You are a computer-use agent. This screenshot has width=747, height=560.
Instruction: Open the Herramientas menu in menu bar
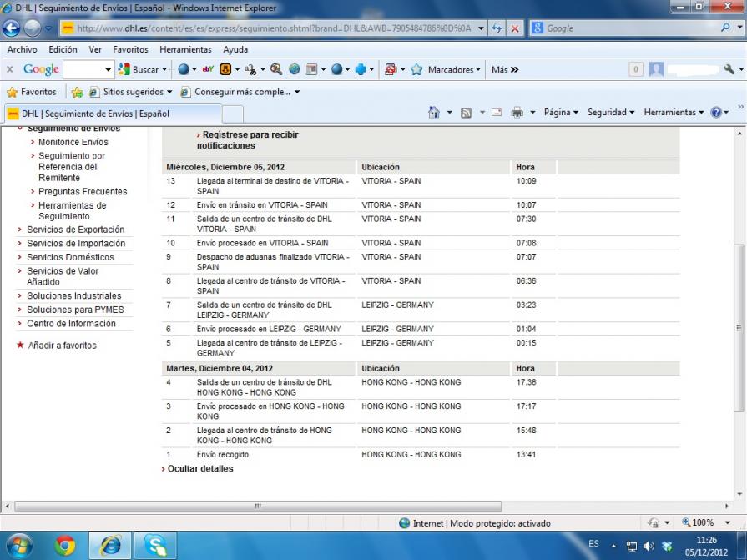(x=185, y=49)
